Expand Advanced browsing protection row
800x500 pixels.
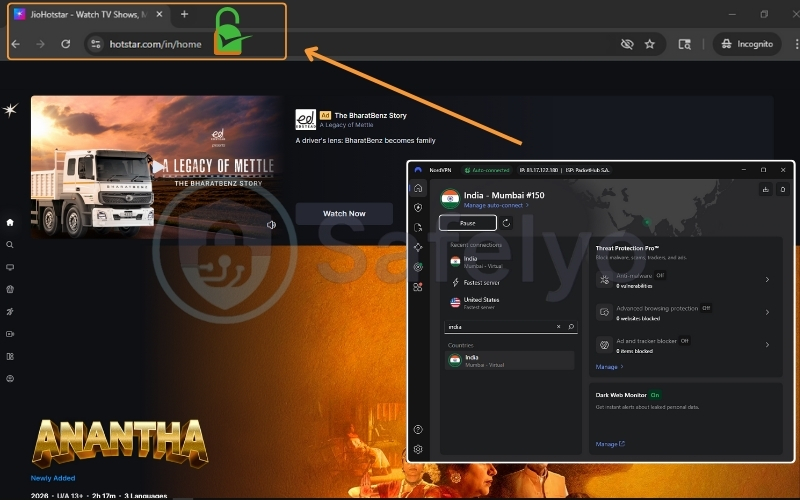click(x=767, y=312)
